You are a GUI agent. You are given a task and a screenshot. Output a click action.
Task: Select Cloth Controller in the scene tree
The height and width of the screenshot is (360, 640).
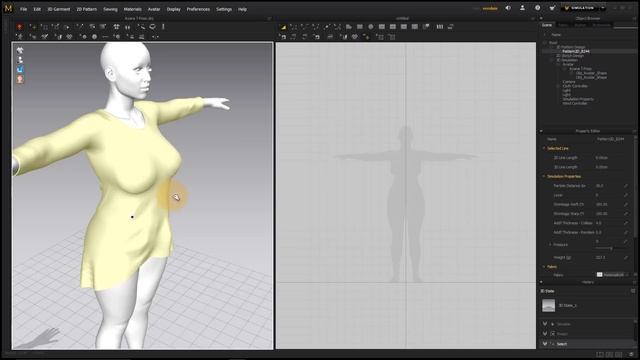[575, 86]
